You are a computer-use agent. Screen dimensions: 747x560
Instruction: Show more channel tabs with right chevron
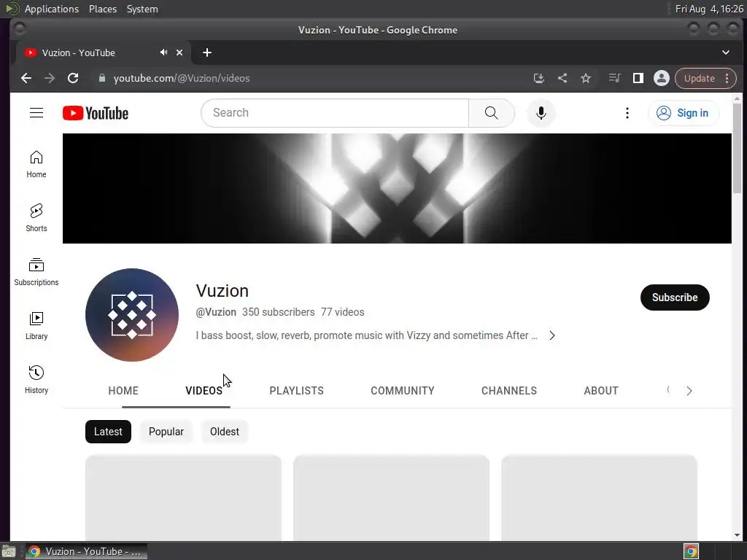tap(689, 391)
